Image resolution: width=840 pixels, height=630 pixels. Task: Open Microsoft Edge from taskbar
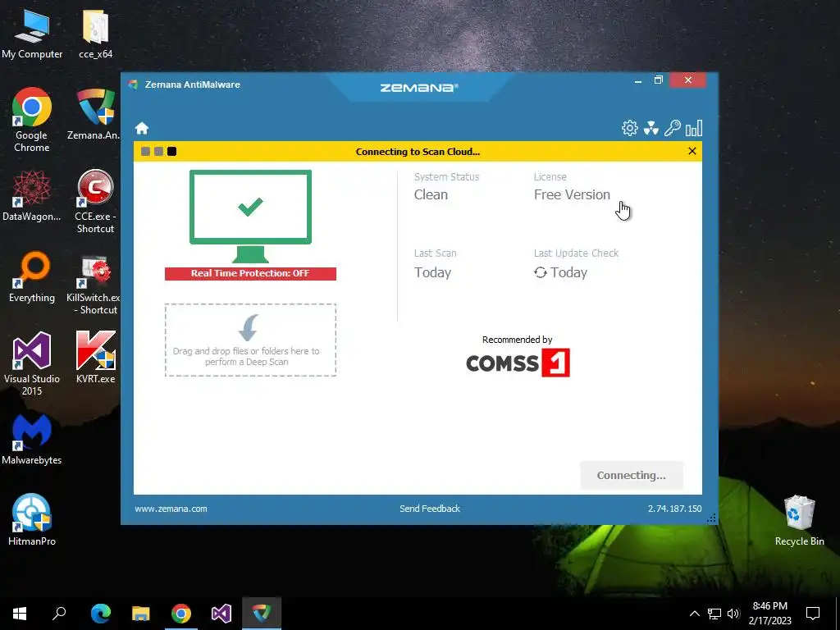tap(100, 614)
